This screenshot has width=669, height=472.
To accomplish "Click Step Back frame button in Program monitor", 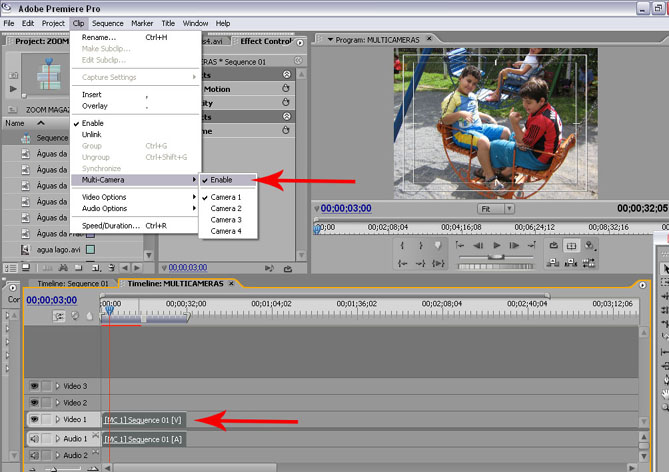I will [x=478, y=245].
